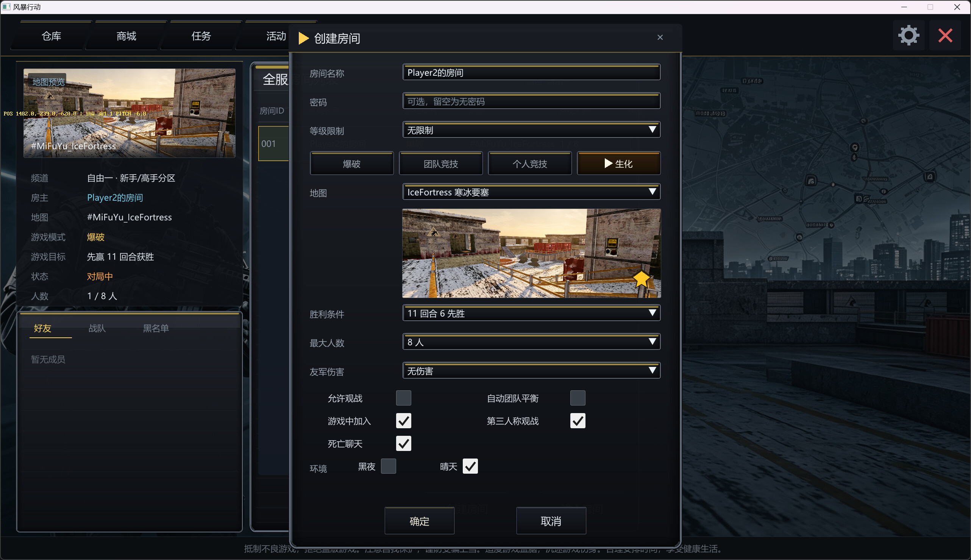971x560 pixels.
Task: Click the 确定 button
Action: (419, 521)
